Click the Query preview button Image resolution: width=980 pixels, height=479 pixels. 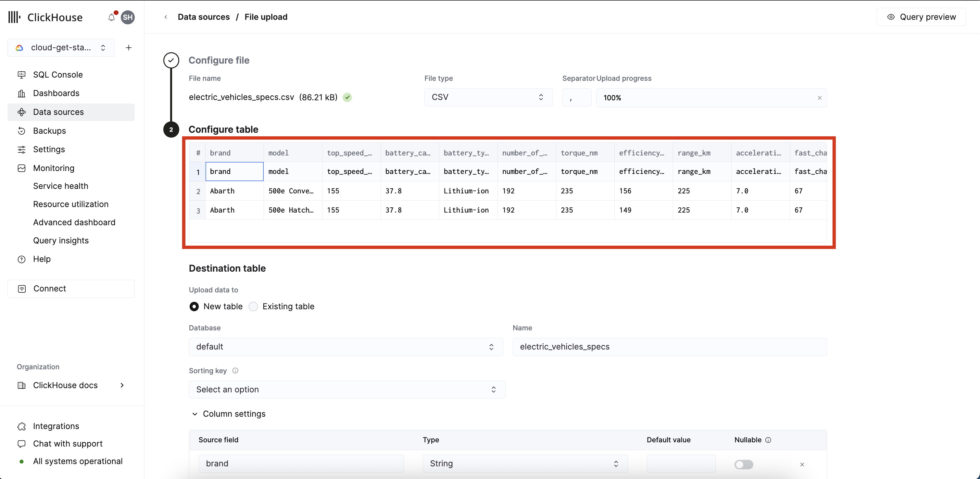[x=921, y=17]
